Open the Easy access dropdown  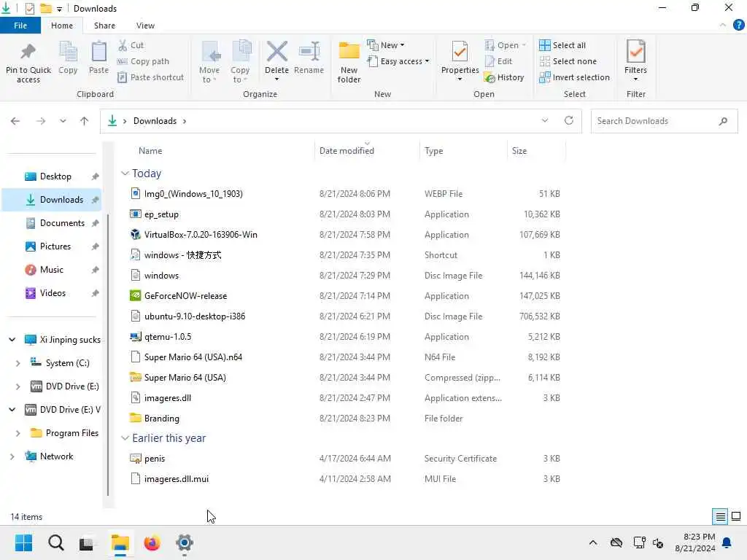click(x=398, y=61)
